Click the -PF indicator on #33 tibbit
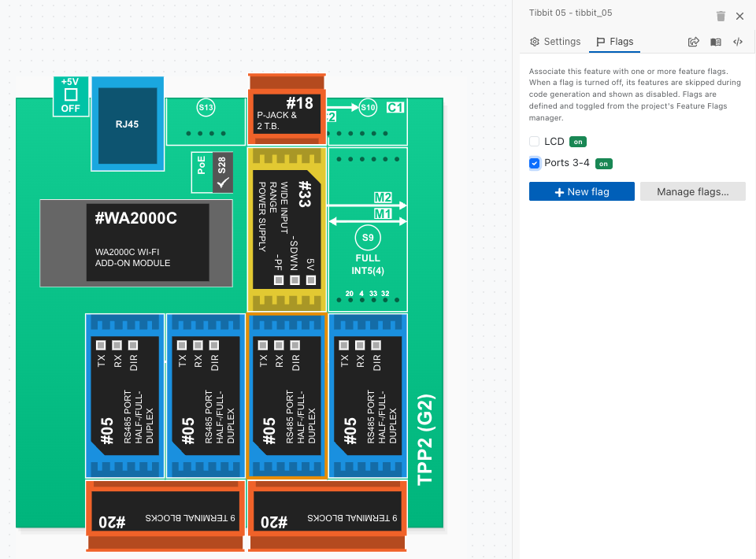756x559 pixels. [279, 280]
